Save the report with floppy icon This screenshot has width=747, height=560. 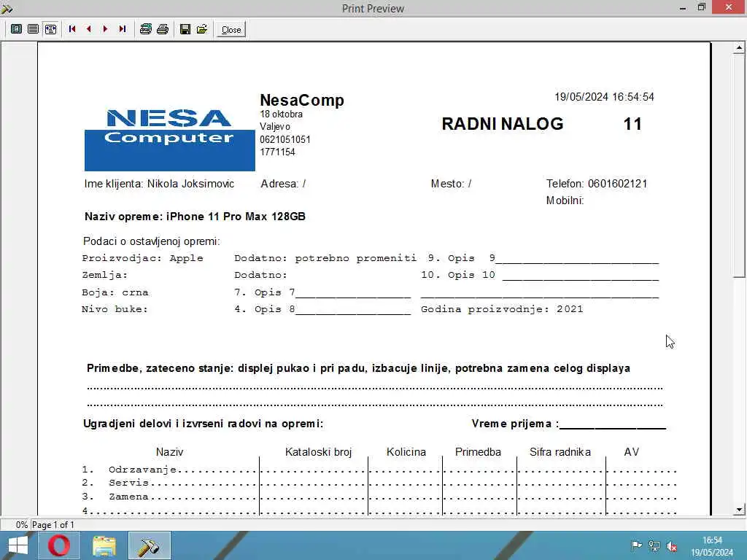point(185,29)
